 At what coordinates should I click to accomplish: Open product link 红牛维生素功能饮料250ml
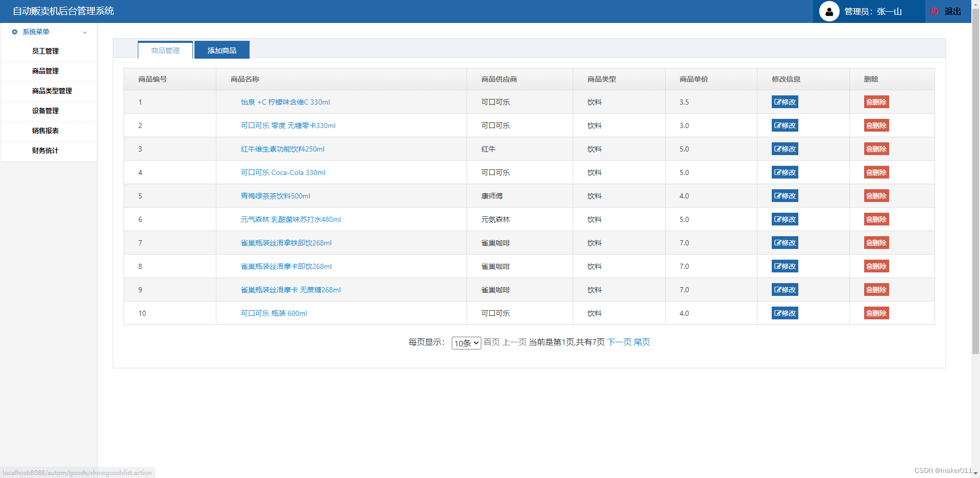point(283,149)
